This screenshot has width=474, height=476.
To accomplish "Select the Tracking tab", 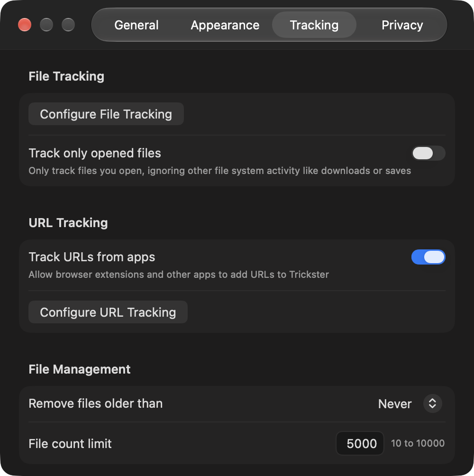I will (314, 25).
